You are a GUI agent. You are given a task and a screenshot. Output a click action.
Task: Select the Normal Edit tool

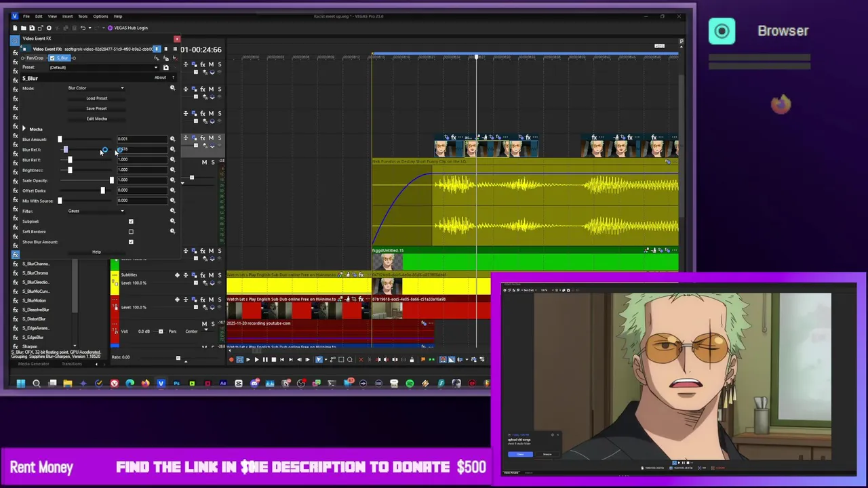[319, 359]
